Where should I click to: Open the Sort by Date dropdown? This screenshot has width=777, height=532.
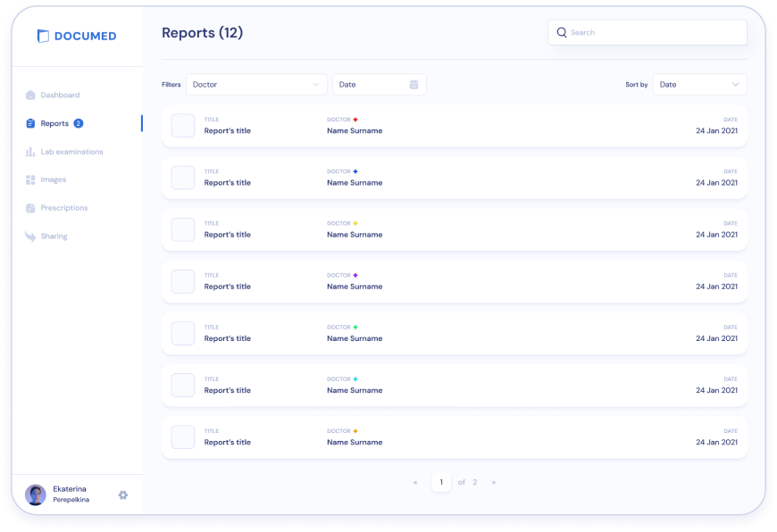coord(699,84)
